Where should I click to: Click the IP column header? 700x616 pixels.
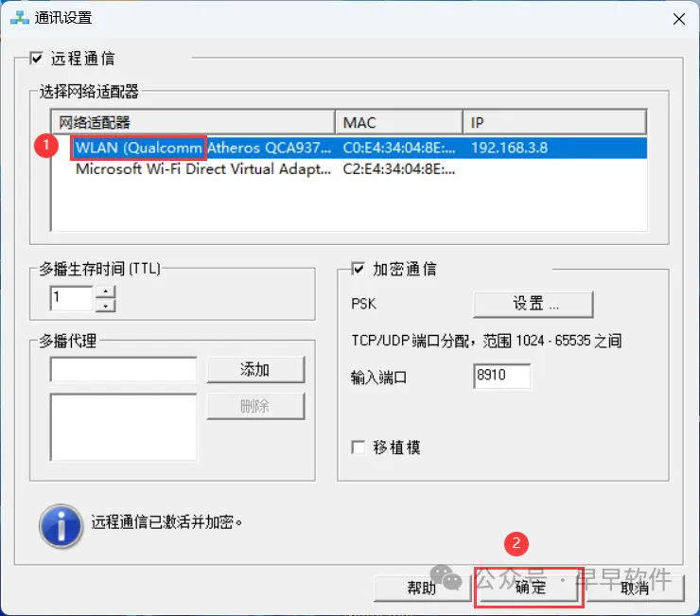pos(554,122)
